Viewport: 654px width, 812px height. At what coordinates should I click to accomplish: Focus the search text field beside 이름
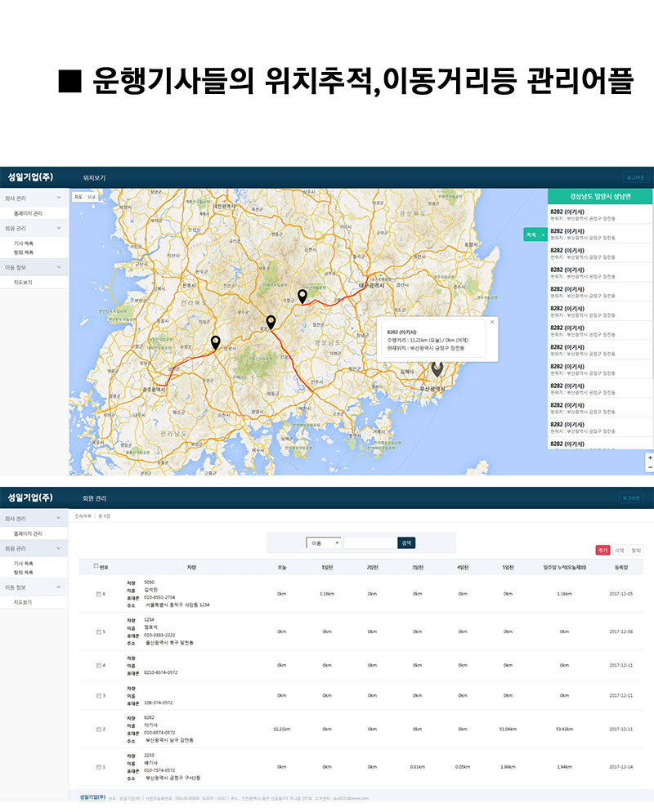(370, 542)
